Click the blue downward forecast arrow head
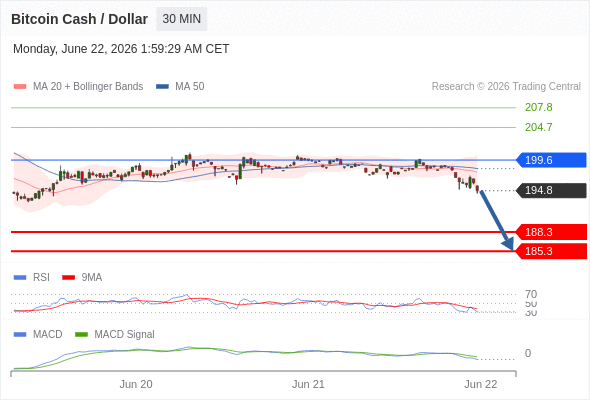 (x=508, y=244)
